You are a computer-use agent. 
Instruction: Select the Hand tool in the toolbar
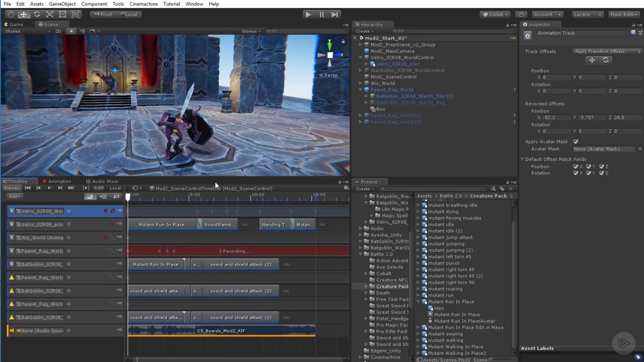pyautogui.click(x=11, y=14)
